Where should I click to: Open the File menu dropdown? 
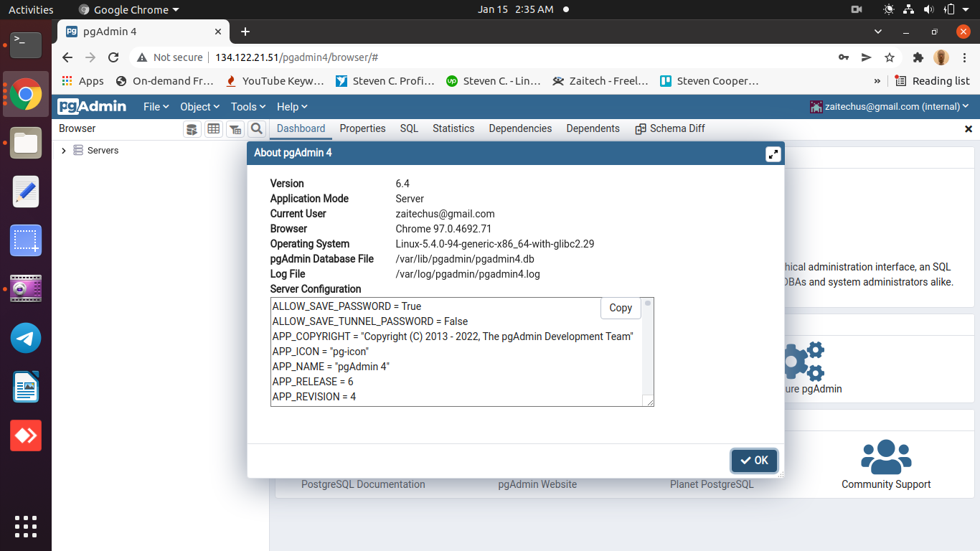(x=156, y=106)
